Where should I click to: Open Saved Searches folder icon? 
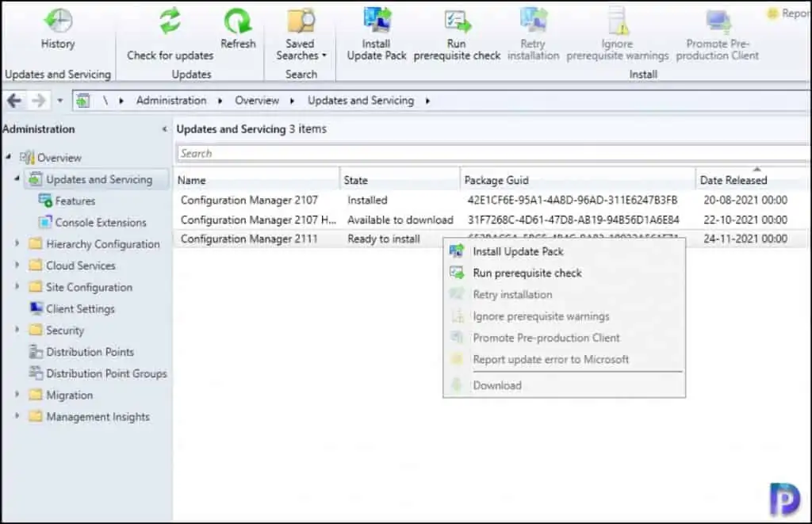click(x=301, y=21)
